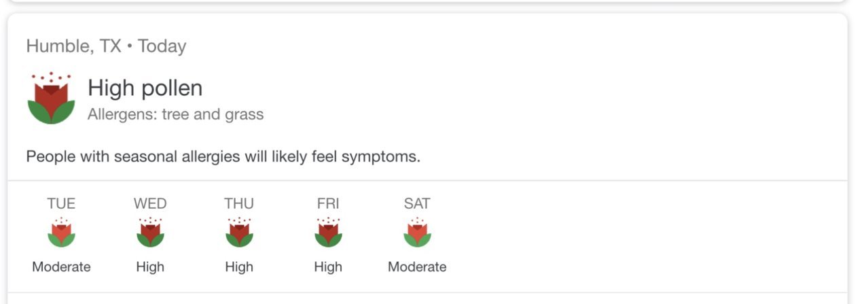
Task: Select the WED day label
Action: tap(150, 203)
